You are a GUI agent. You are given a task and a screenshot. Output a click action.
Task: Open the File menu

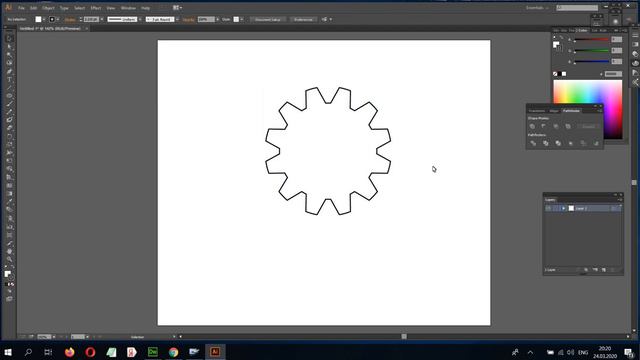tap(21, 8)
